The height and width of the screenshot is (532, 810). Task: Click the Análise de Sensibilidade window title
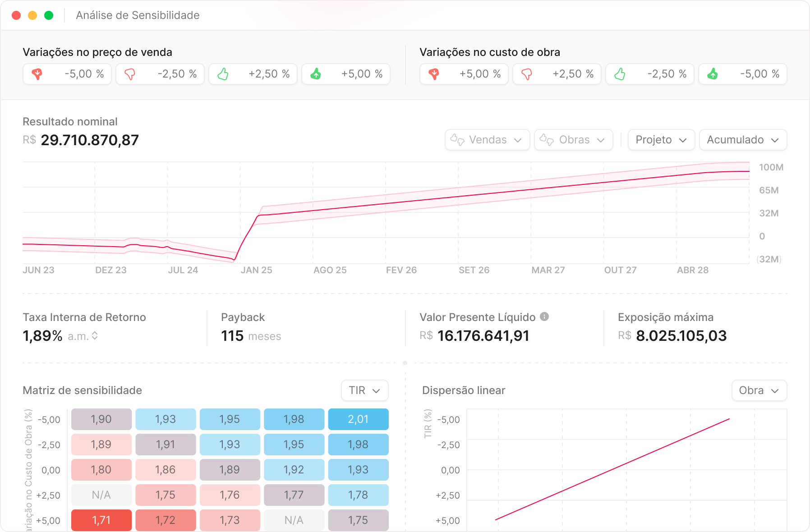tap(138, 15)
